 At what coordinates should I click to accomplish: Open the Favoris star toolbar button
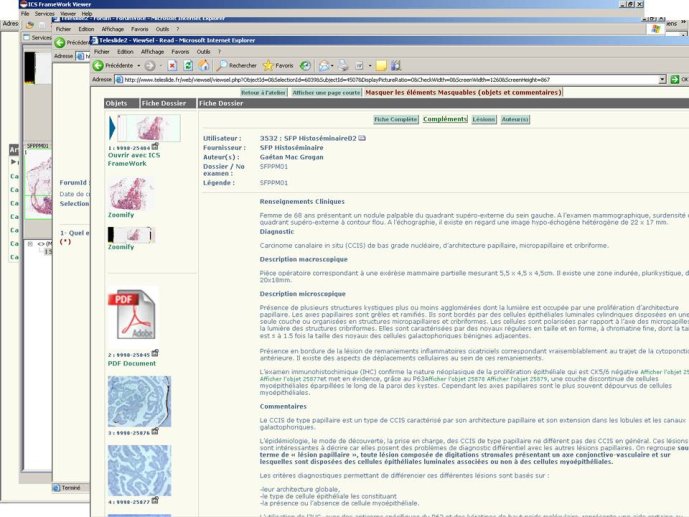(x=278, y=65)
